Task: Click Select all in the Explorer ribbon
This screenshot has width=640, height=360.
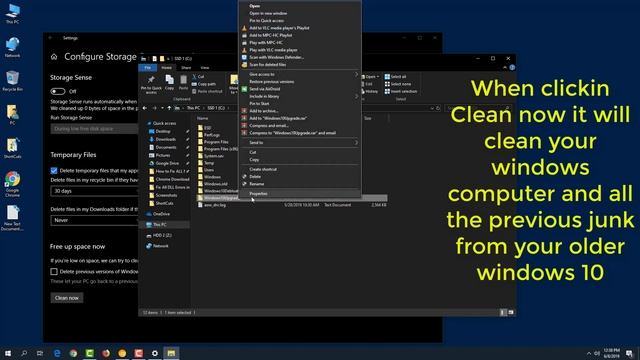Action: coord(396,77)
